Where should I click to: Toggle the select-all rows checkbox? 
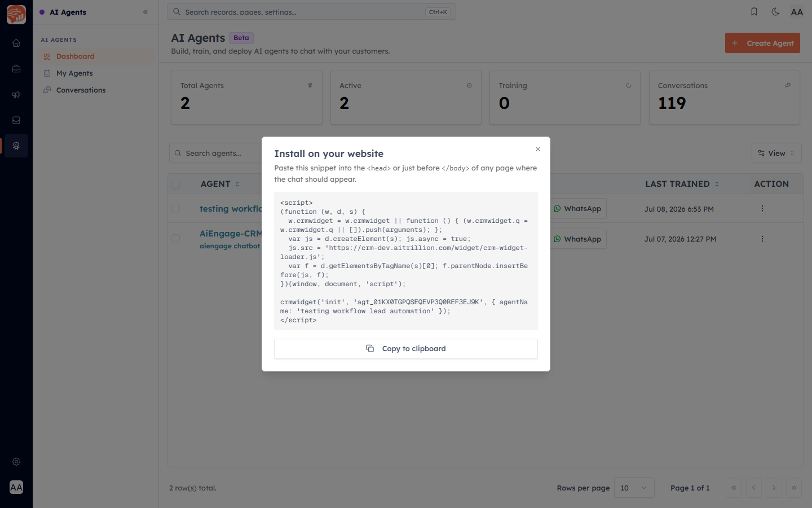[x=176, y=184]
